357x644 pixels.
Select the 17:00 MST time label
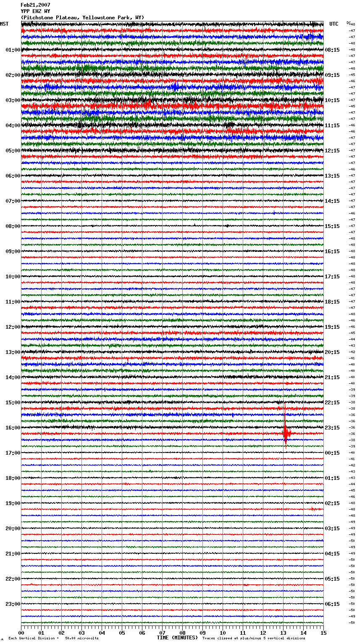(13, 453)
